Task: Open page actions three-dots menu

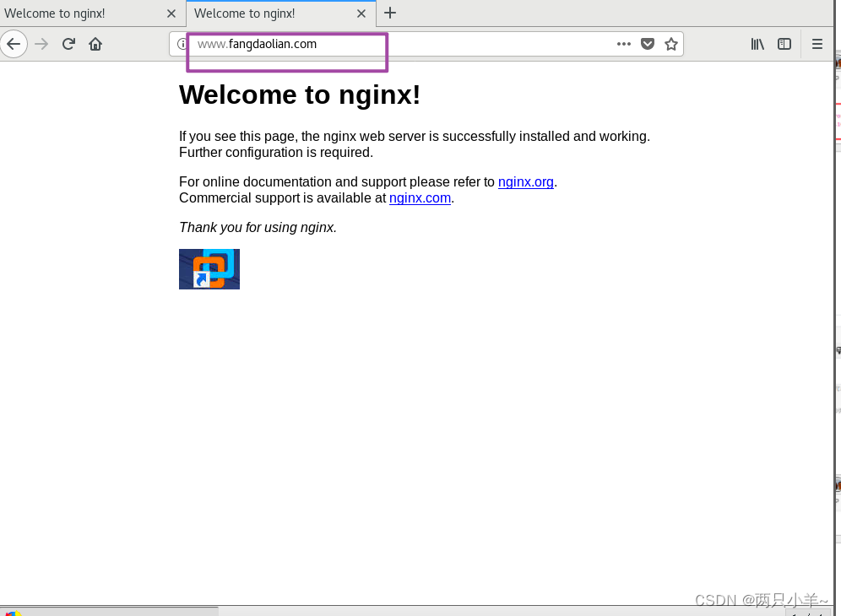Action: pyautogui.click(x=624, y=44)
